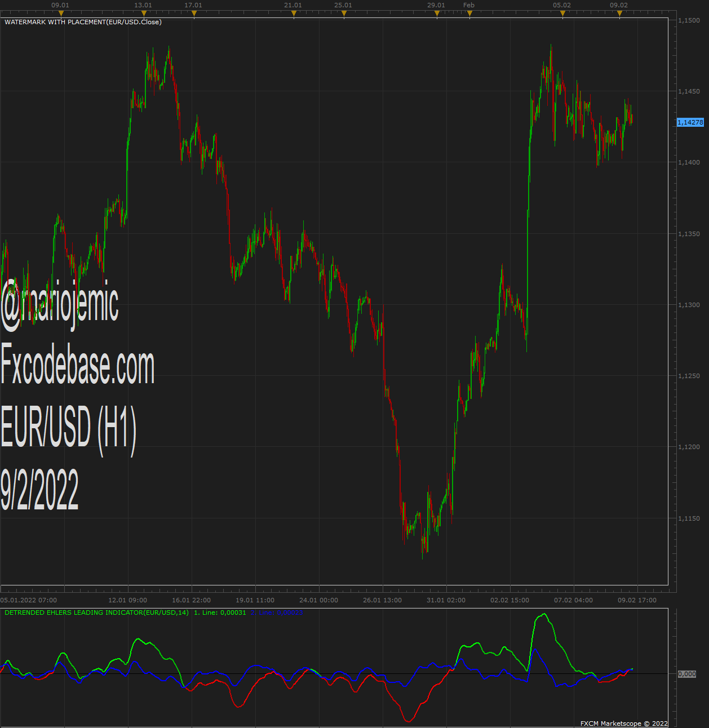Select the WATERMARK WITH PLACEMENT indicator label

pyautogui.click(x=83, y=22)
